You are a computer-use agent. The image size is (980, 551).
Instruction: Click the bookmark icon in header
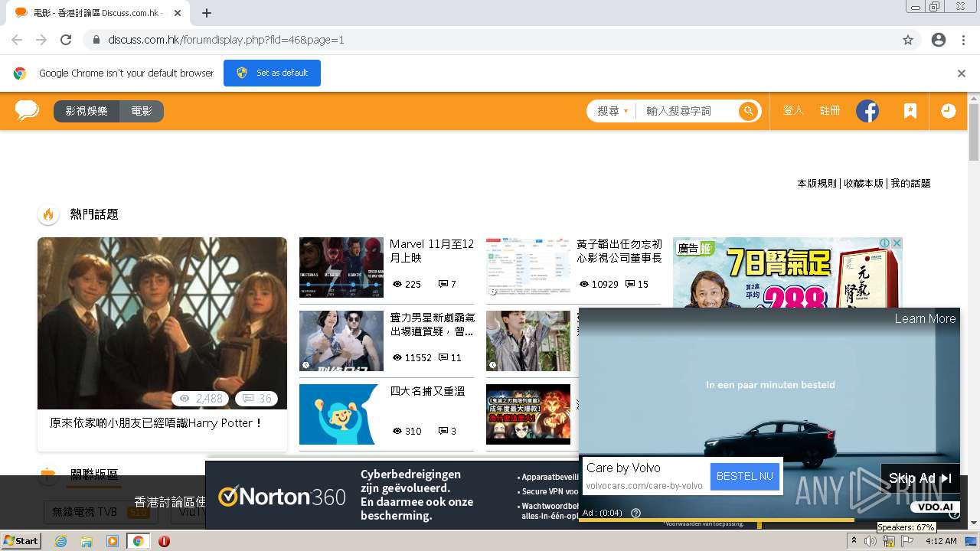[x=910, y=111]
